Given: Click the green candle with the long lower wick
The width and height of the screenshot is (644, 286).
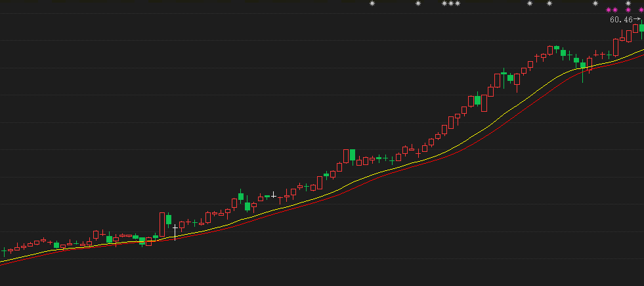Looking at the screenshot, I should [x=582, y=66].
